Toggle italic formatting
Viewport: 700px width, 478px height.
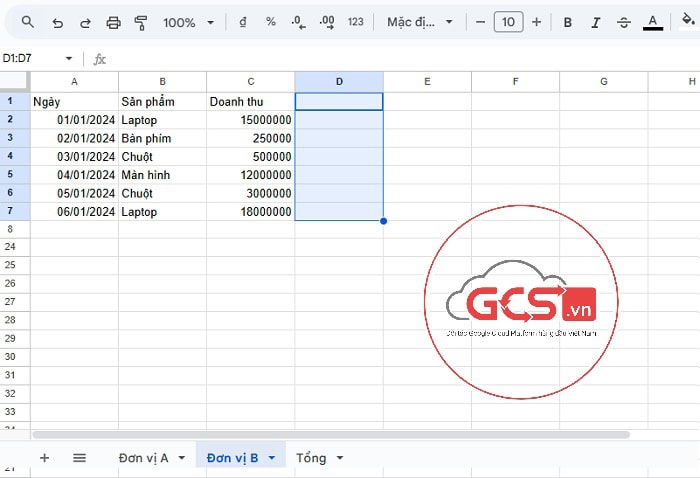point(596,22)
